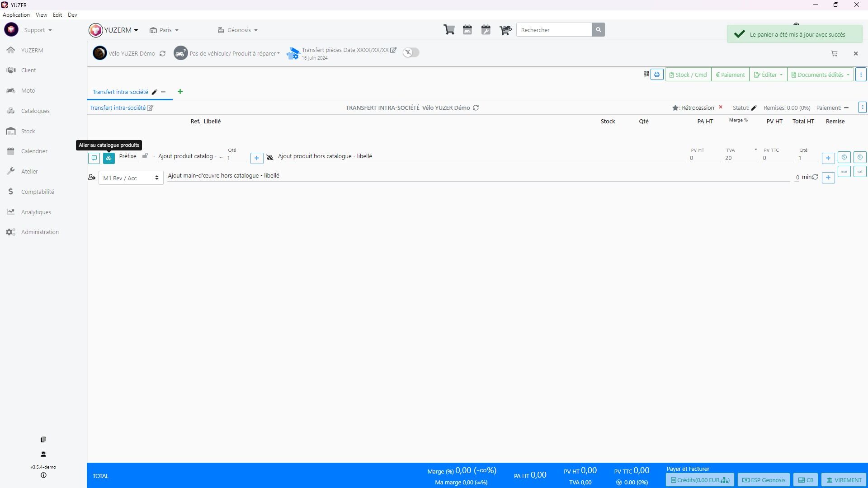Click the search magnifier button
This screenshot has width=868, height=488.
tap(598, 30)
